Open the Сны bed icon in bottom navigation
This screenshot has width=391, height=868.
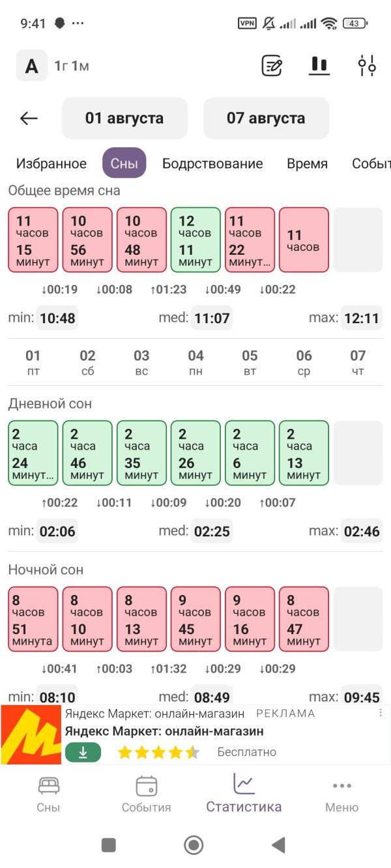click(49, 785)
